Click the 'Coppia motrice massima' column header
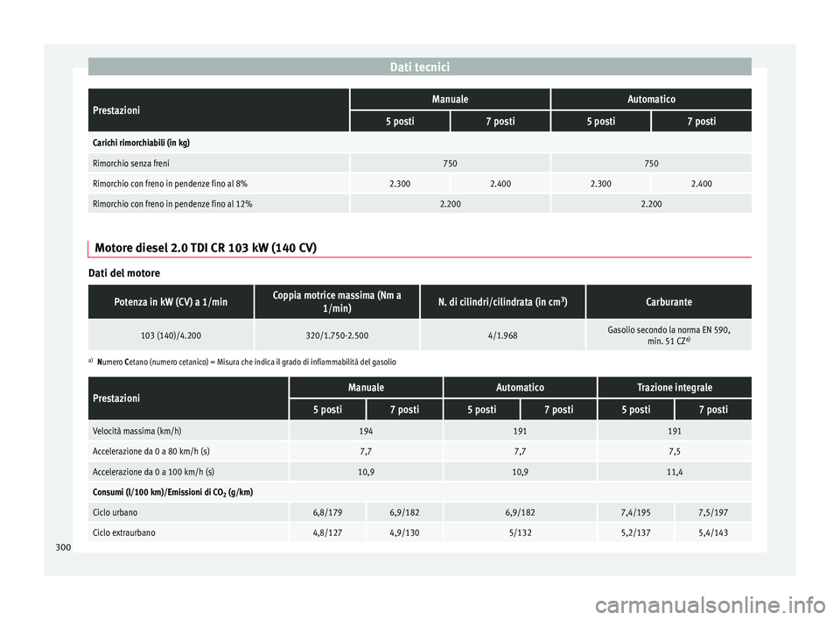The image size is (840, 620). coord(337,301)
